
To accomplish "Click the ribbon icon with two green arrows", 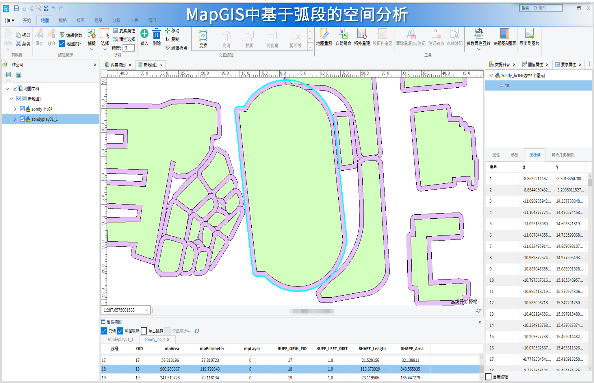I will coord(344,34).
